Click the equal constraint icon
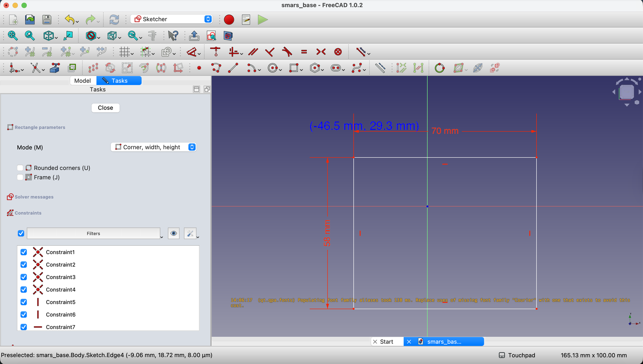 304,52
